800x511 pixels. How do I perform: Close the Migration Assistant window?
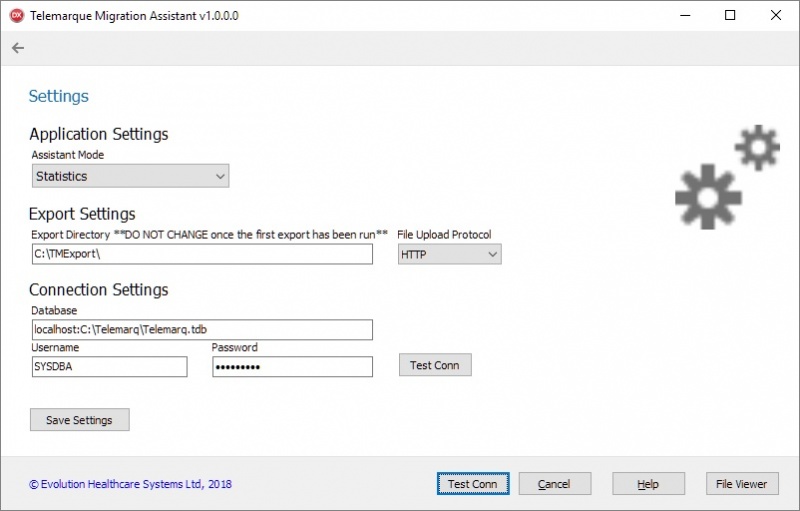[x=776, y=15]
